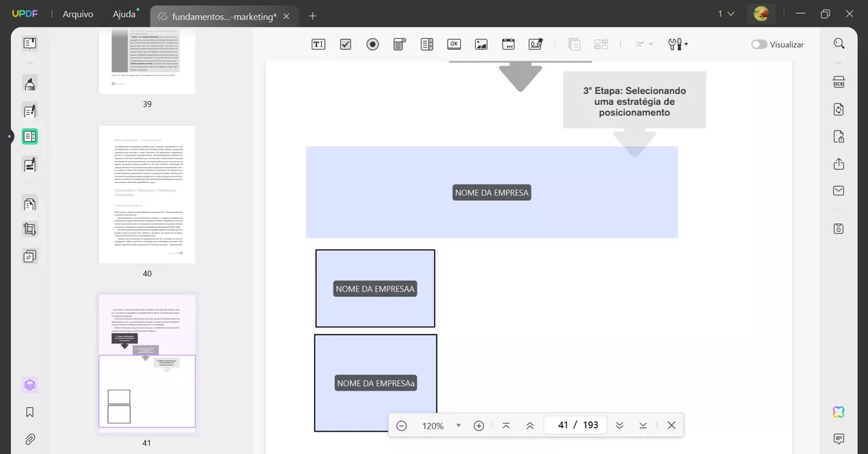Open the OCR tool
The width and height of the screenshot is (868, 454).
[x=839, y=82]
